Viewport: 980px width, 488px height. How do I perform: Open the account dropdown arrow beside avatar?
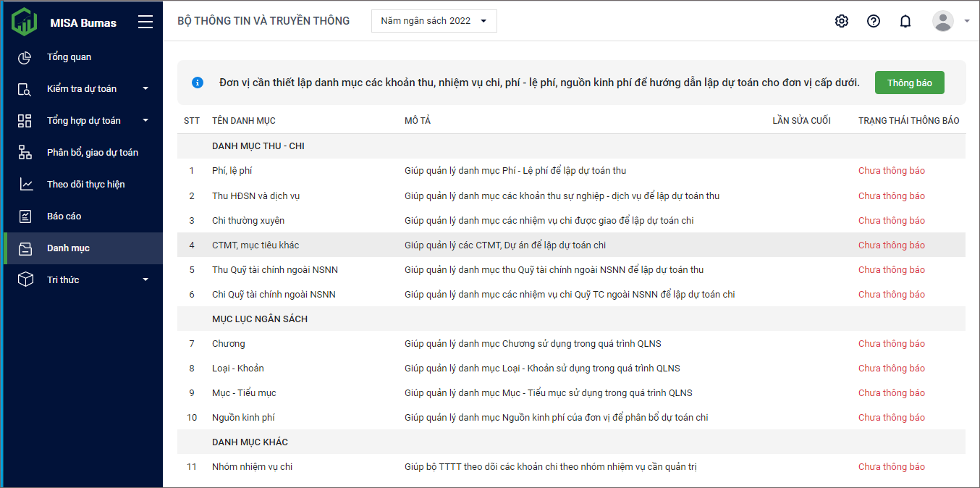pyautogui.click(x=967, y=21)
